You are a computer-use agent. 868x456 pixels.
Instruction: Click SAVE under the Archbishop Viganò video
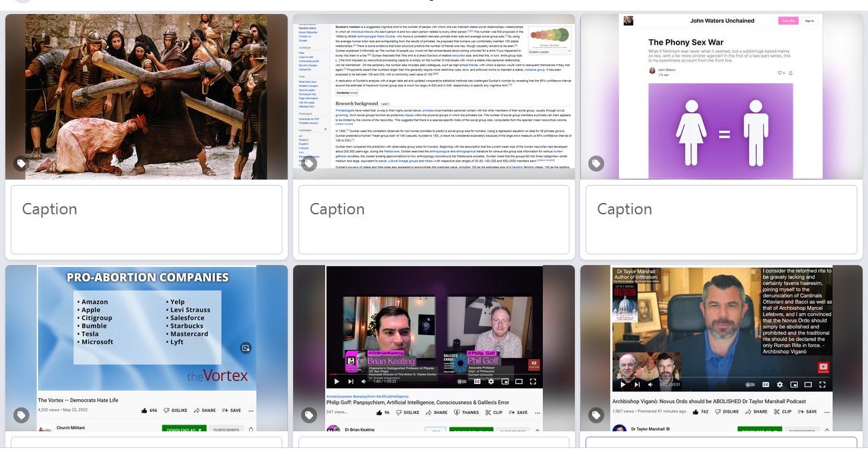pyautogui.click(x=807, y=412)
